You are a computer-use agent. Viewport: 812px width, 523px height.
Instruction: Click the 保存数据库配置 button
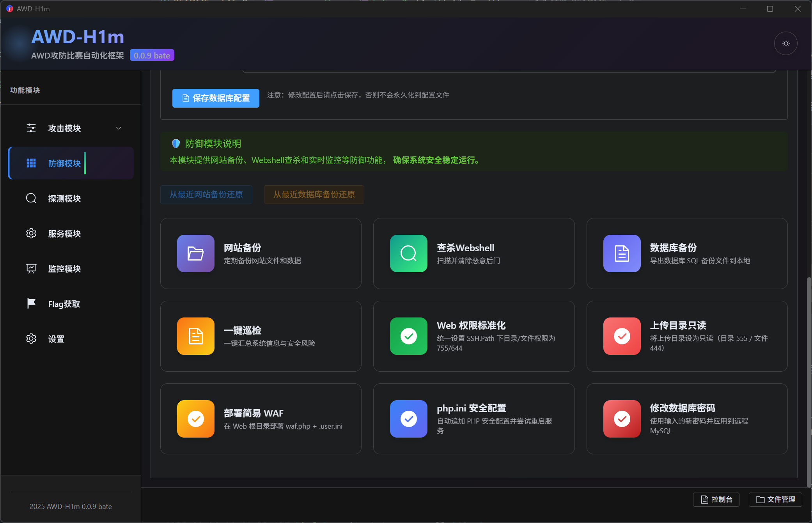[216, 98]
